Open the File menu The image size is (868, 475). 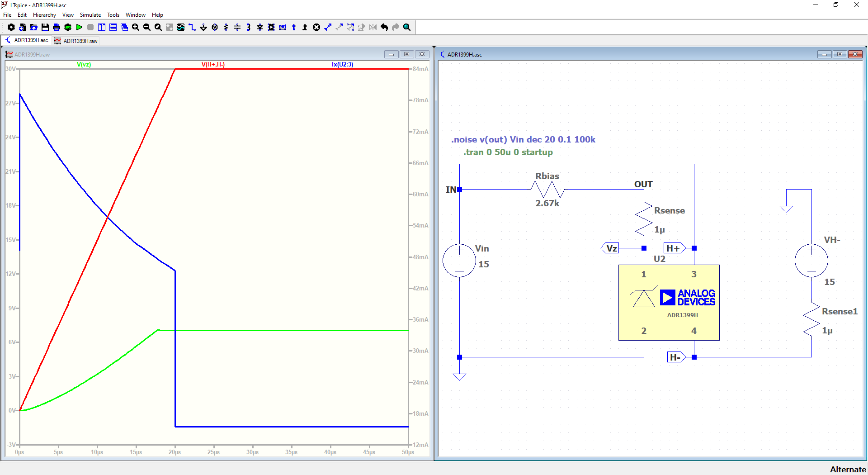pos(7,15)
